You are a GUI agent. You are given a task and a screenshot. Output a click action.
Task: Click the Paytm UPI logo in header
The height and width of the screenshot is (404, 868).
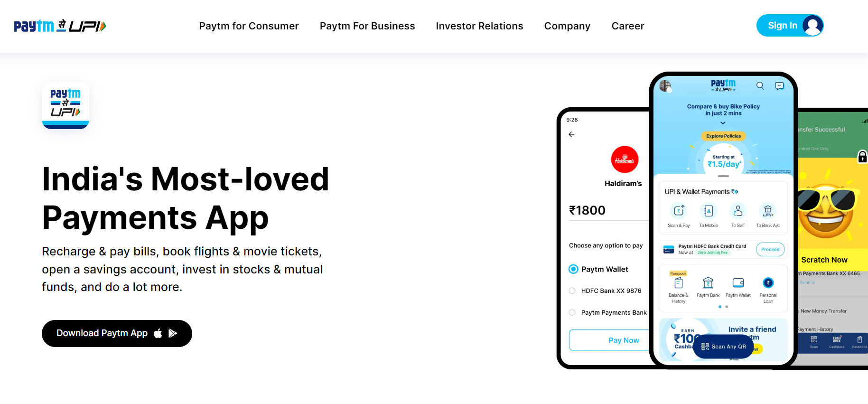coord(60,26)
